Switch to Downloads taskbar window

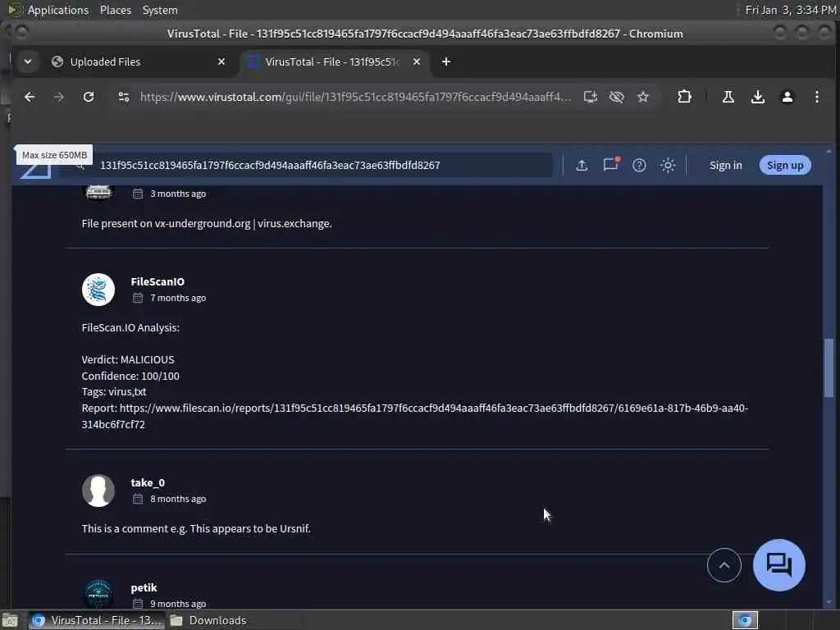[x=208, y=620]
